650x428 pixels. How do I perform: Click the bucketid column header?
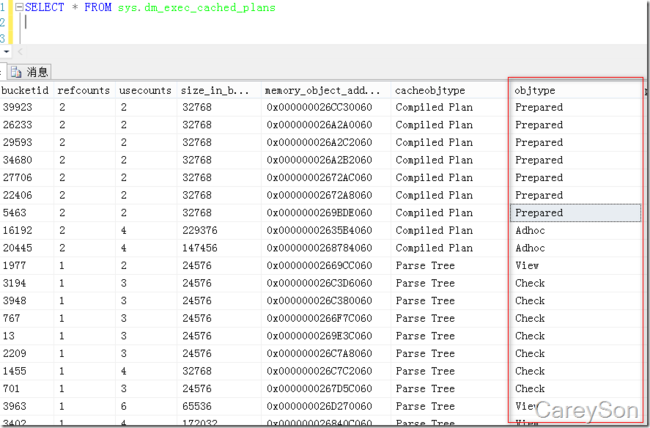click(25, 90)
